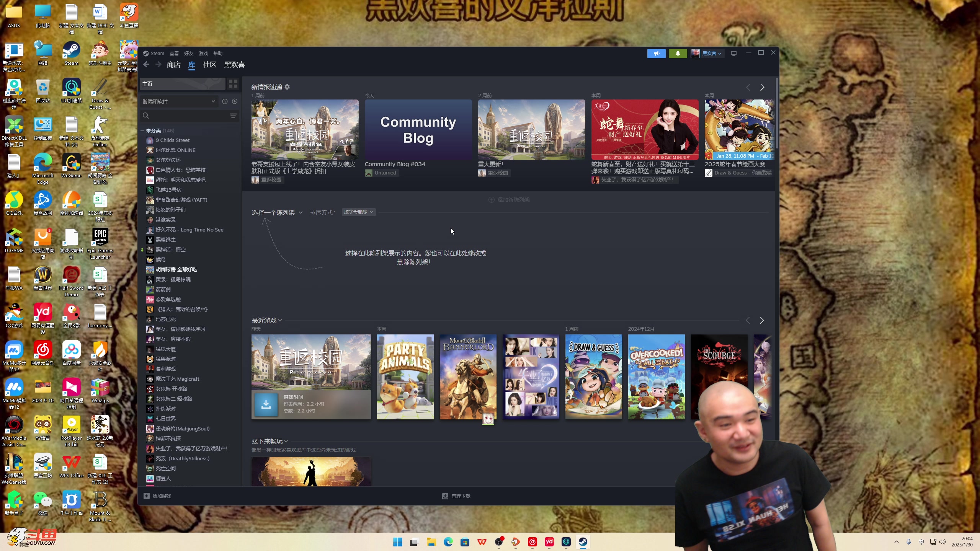
Task: Open Party Animals game cover
Action: click(x=405, y=377)
